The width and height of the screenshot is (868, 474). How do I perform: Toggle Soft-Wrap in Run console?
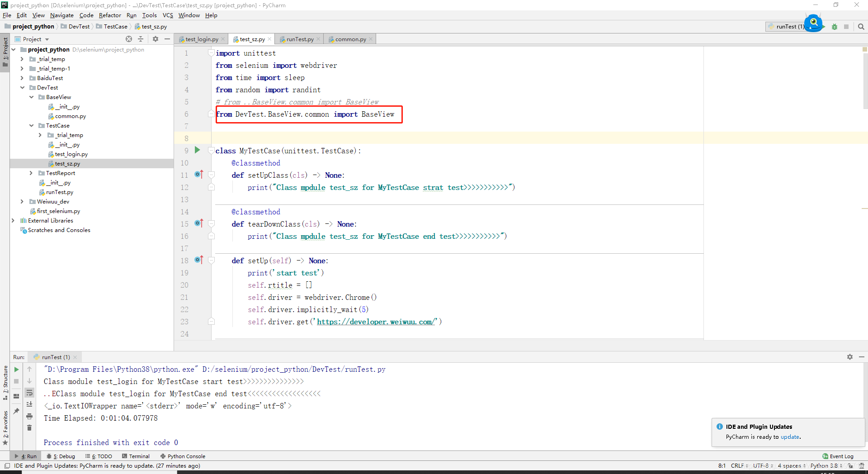point(29,393)
